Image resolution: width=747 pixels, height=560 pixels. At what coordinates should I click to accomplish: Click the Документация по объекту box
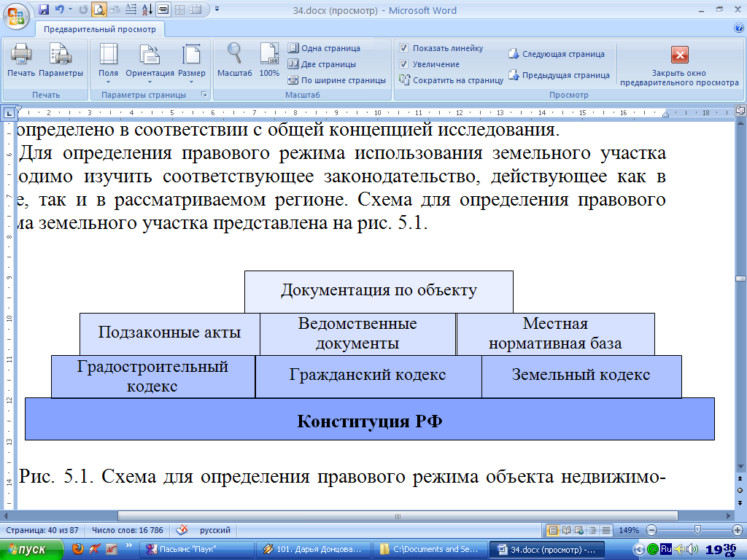pos(379,292)
